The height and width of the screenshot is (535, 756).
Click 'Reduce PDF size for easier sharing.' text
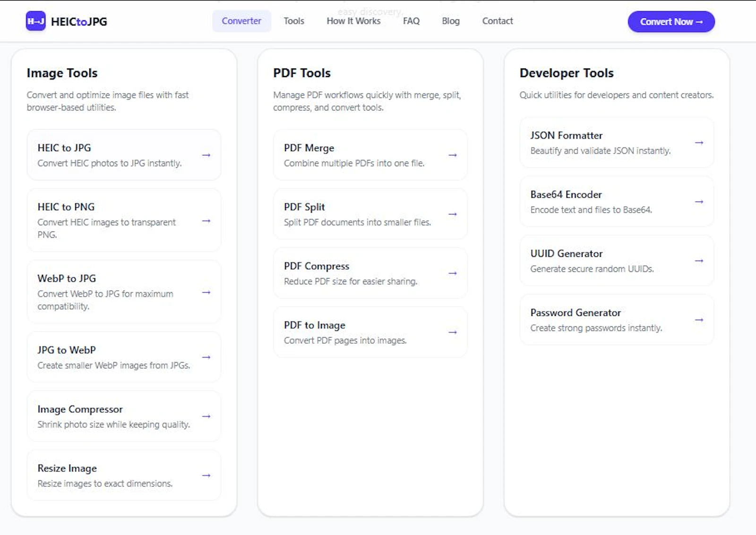[351, 281]
